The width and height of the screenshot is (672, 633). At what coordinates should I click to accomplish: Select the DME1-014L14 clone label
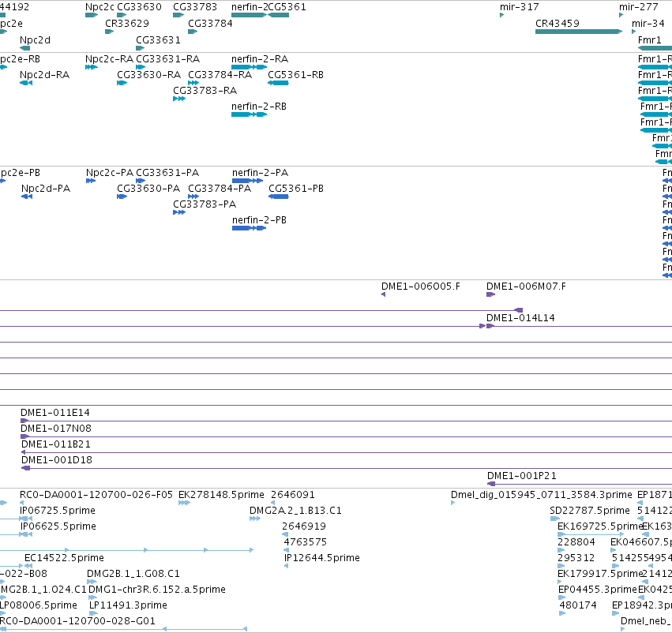point(520,318)
